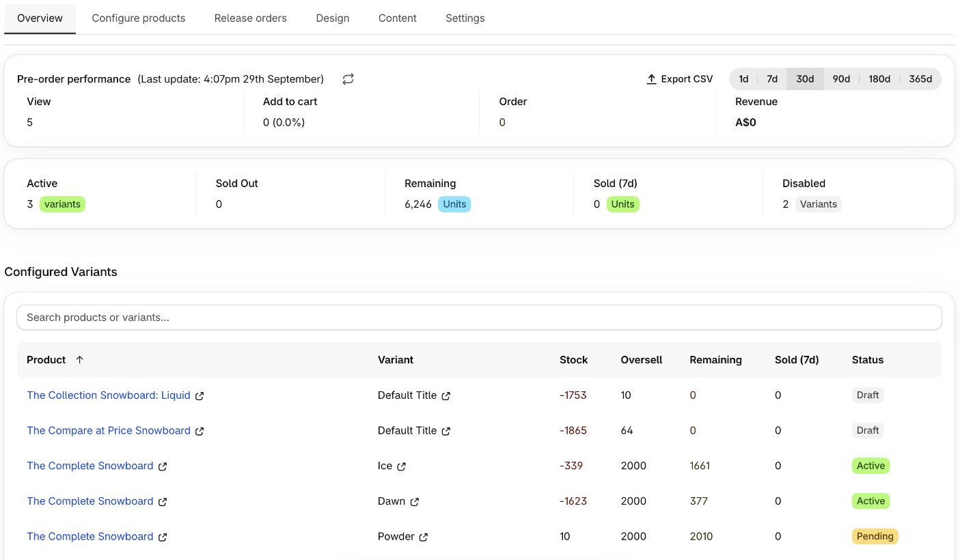Viewport: 960px width, 560px height.
Task: Focus the Search products or variants field
Action: click(x=479, y=318)
